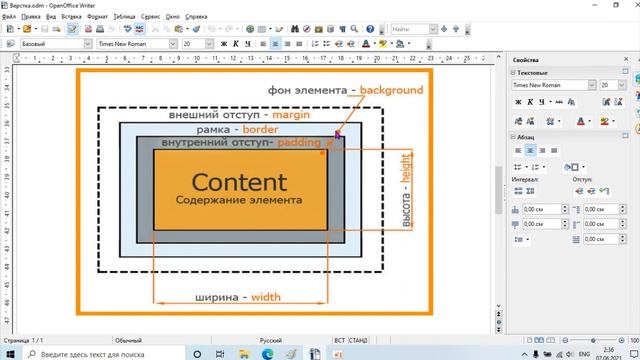
Task: Click Increase Paragraph Spacing icon under Интервал
Action: 518,191
